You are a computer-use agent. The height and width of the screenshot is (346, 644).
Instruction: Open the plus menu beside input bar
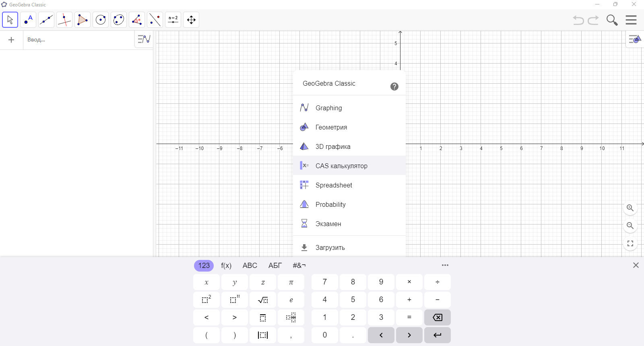11,40
